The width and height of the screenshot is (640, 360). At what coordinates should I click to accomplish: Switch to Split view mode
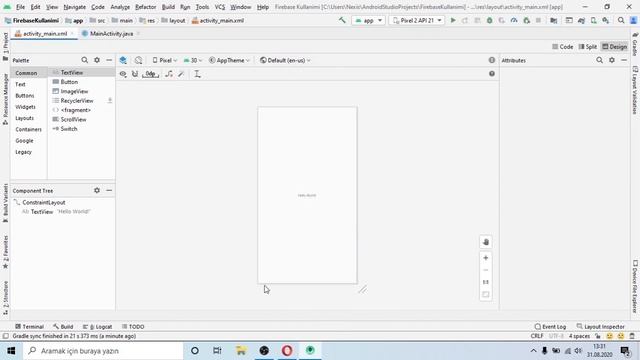pyautogui.click(x=588, y=47)
